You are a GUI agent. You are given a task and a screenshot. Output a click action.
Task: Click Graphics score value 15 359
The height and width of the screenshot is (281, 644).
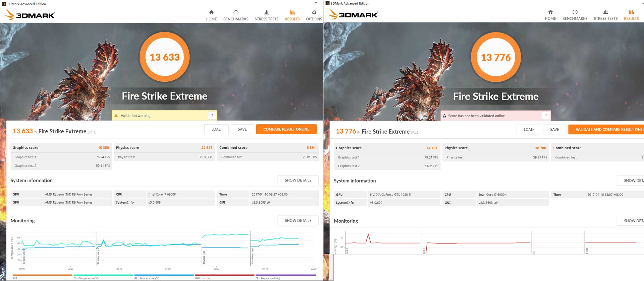(x=103, y=148)
